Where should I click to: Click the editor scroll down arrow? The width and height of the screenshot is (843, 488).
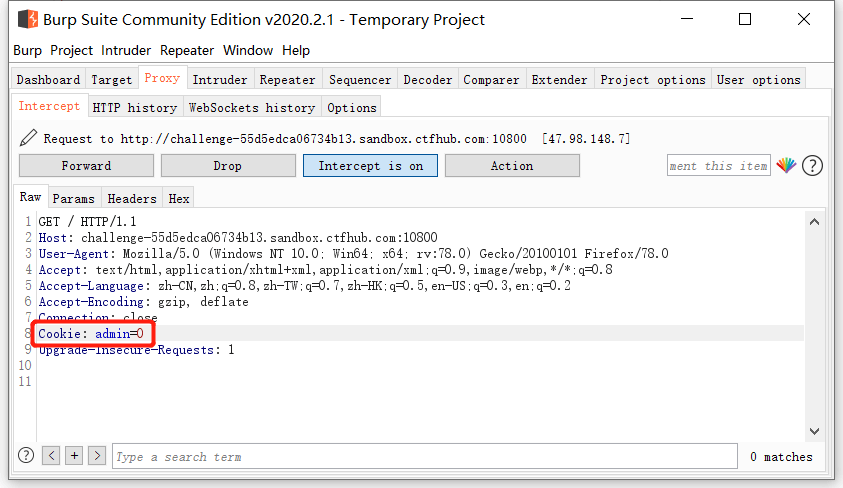tap(815, 431)
